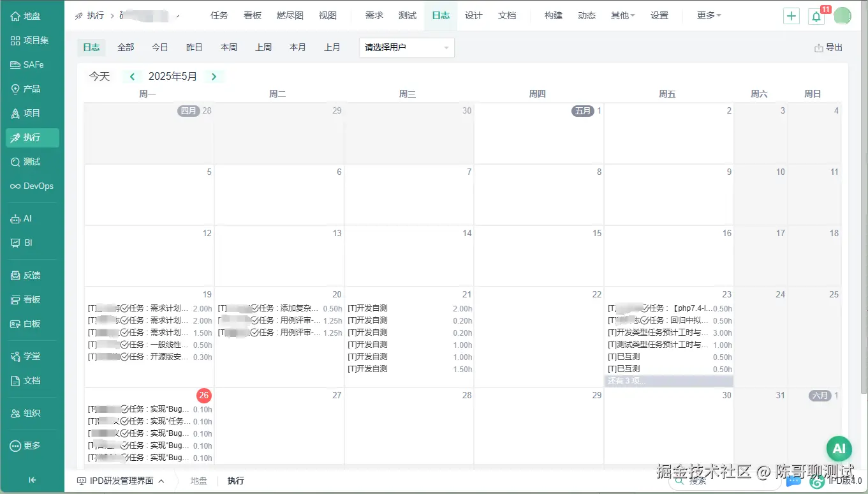
Task: Open 请选择用户 user dropdown
Action: (x=407, y=47)
